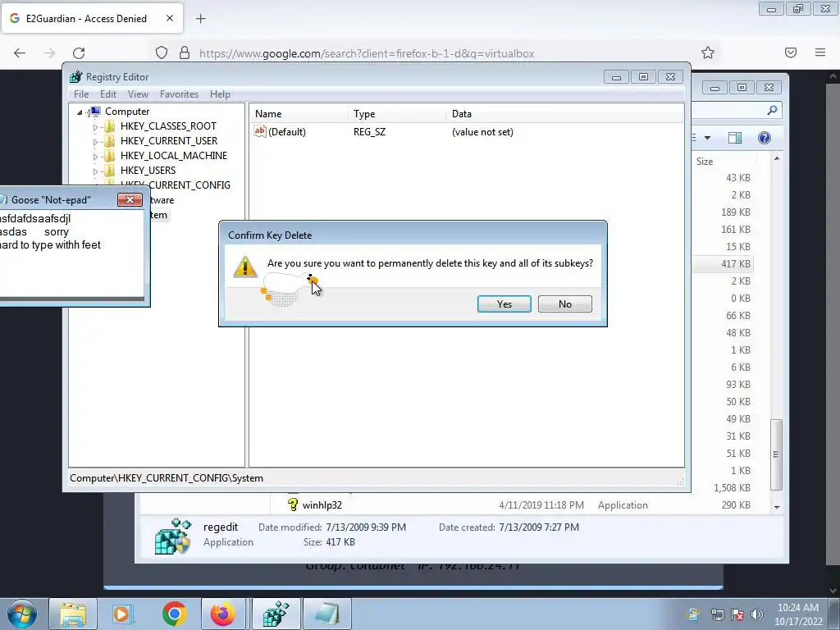Expand the HKEY_USERS key
The height and width of the screenshot is (630, 840).
click(95, 171)
